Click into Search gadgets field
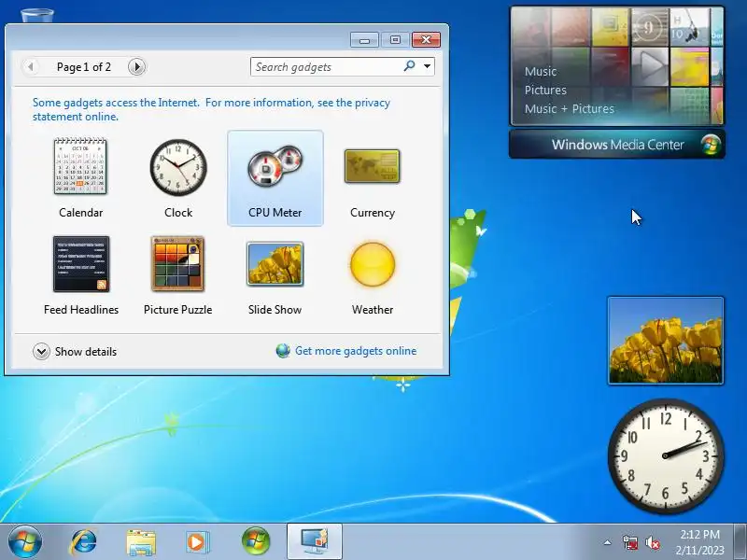 coord(326,66)
